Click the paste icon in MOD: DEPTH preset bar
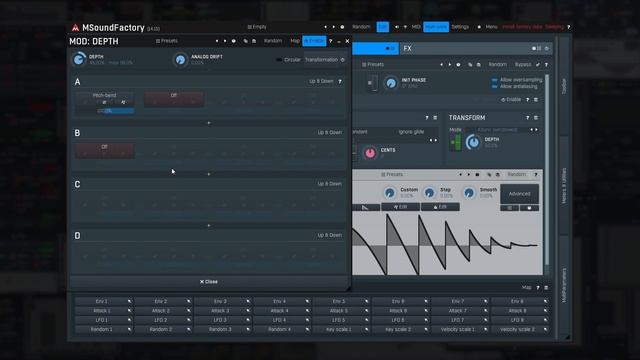This screenshot has height=360, width=640. click(254, 41)
